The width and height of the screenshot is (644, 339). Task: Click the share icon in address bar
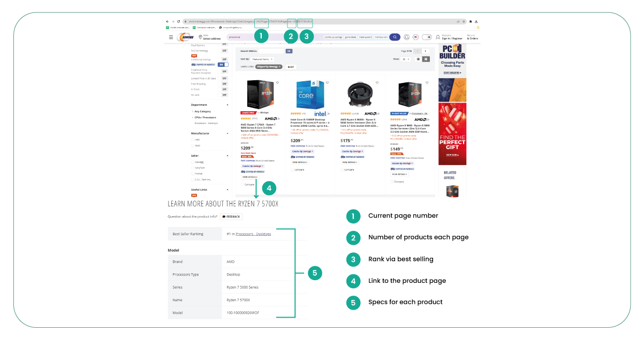point(458,21)
